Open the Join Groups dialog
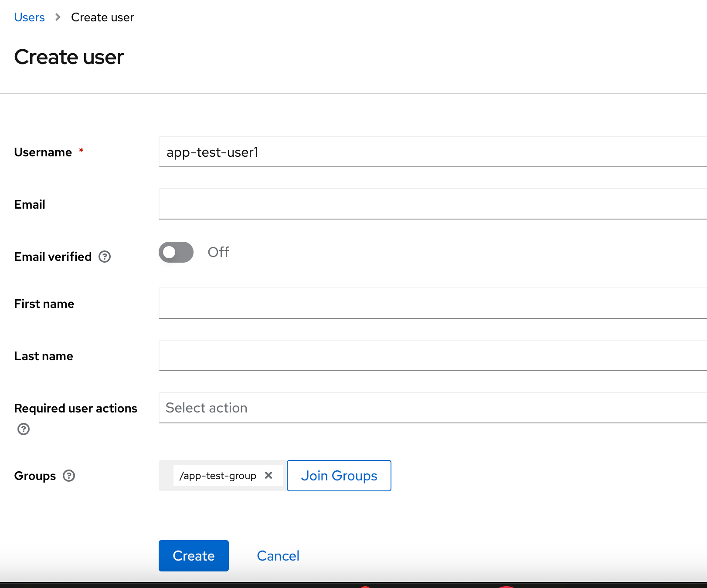Viewport: 707px width, 588px height. click(339, 476)
